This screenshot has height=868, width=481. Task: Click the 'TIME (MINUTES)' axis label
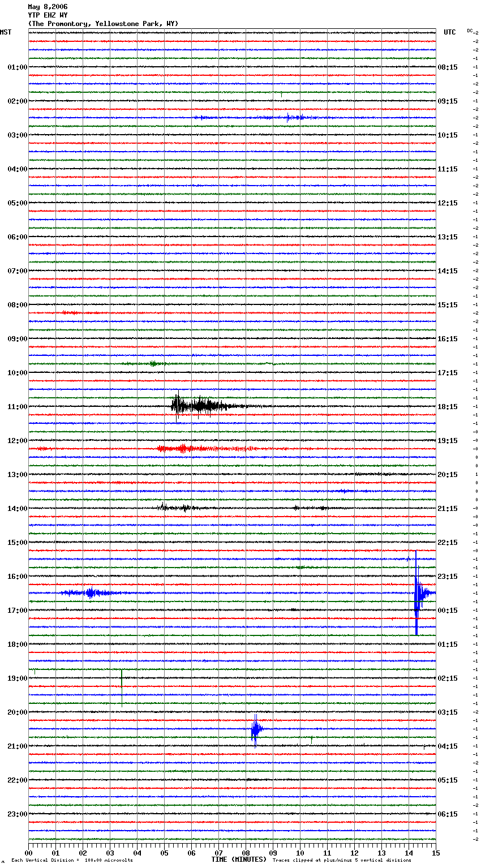(x=239, y=860)
